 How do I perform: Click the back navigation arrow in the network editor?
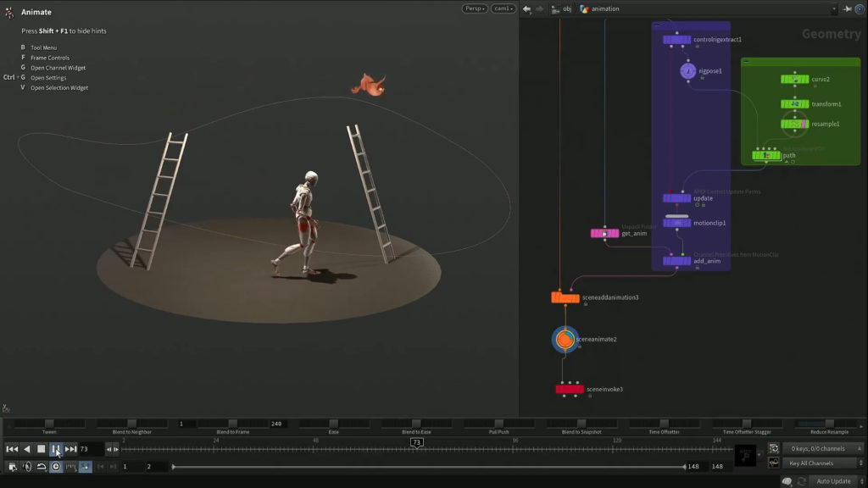[527, 8]
